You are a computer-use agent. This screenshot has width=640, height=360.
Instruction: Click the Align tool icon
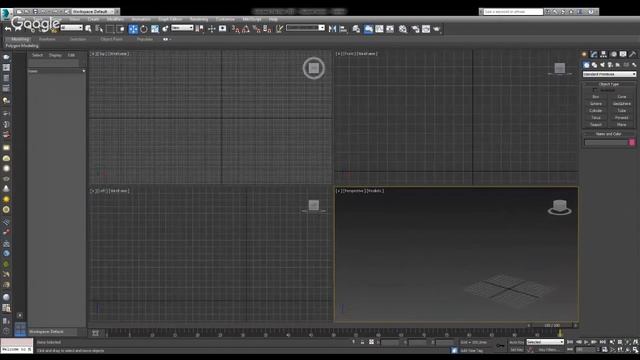point(343,29)
